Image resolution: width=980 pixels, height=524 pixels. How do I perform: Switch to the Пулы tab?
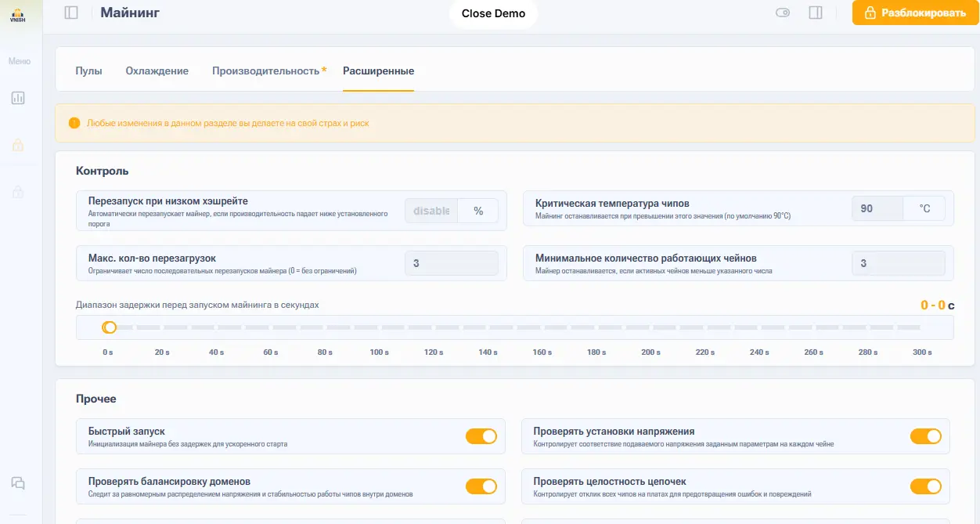89,70
